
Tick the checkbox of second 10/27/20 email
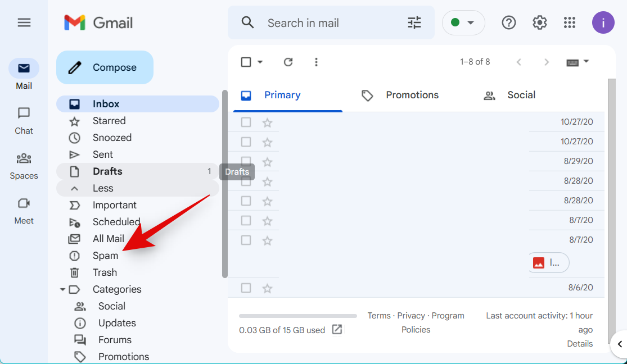coord(246,142)
